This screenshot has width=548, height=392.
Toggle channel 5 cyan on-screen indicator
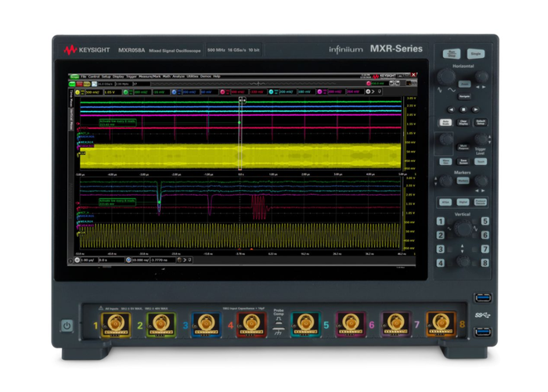tap(271, 92)
